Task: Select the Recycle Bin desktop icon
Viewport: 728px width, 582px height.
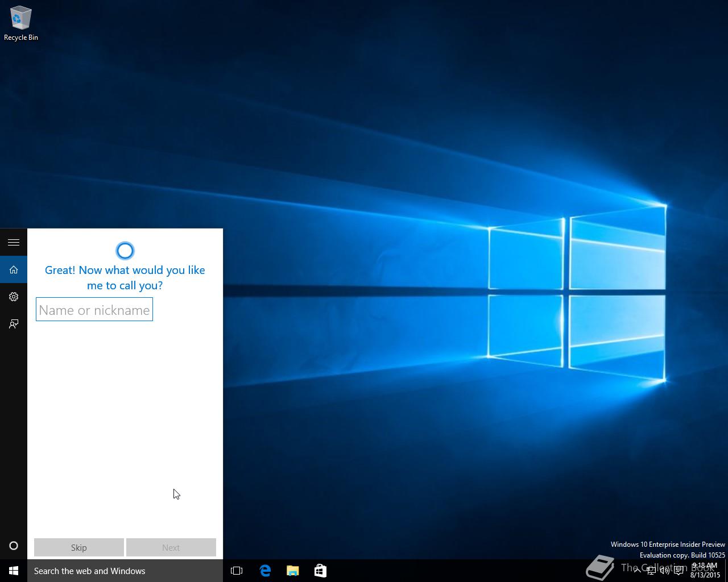Action: click(21, 23)
